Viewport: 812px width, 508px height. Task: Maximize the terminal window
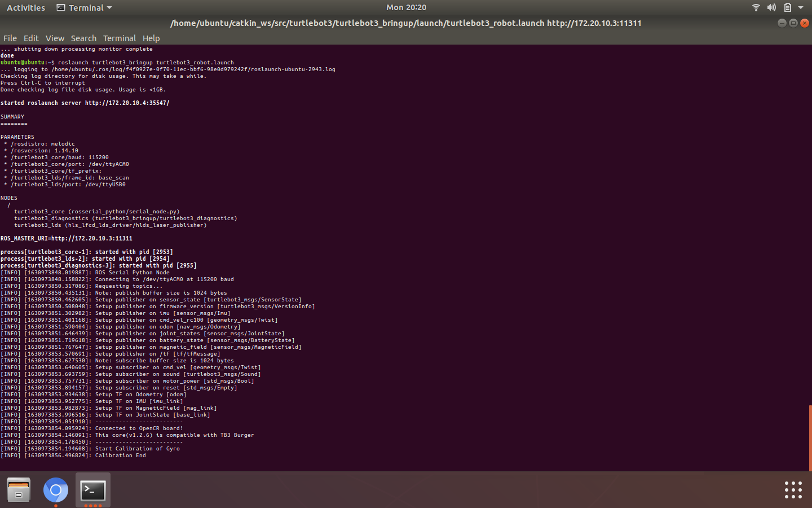(x=793, y=23)
